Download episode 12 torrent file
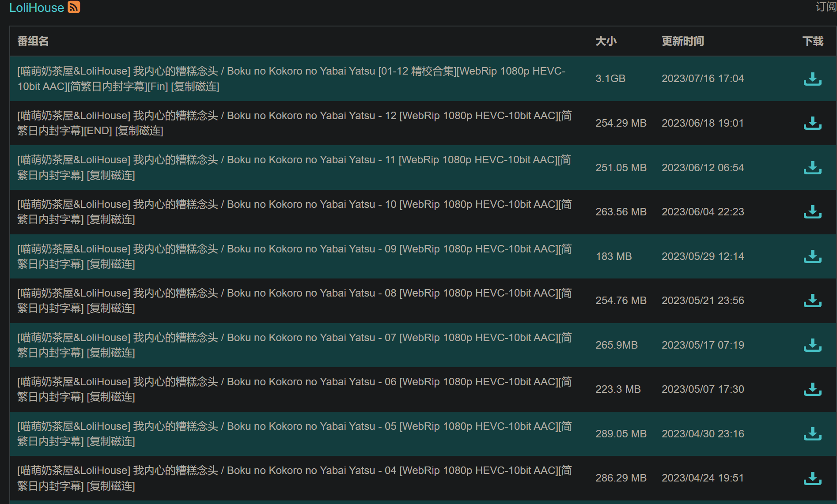837x504 pixels. (x=812, y=123)
